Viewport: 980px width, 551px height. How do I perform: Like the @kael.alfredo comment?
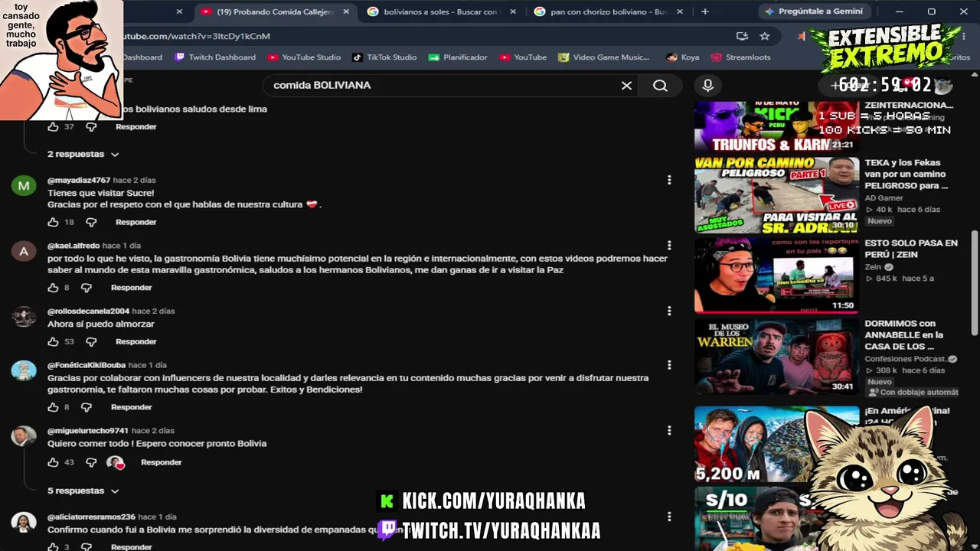(53, 288)
